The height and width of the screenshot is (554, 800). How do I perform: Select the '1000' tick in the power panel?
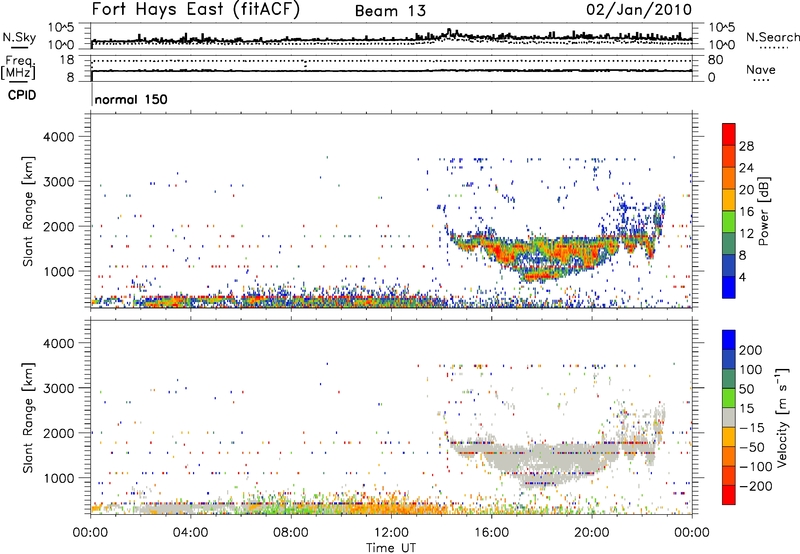[58, 271]
